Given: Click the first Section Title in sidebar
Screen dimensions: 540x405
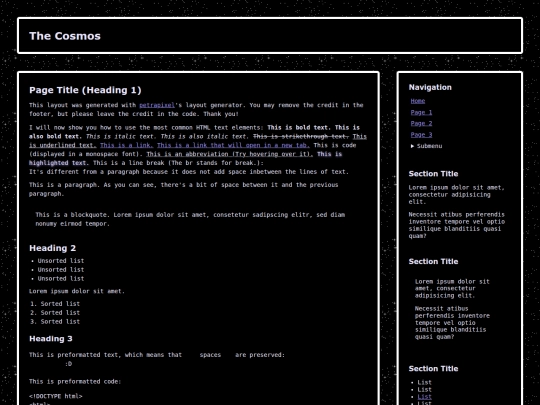Looking at the screenshot, I should point(433,174).
